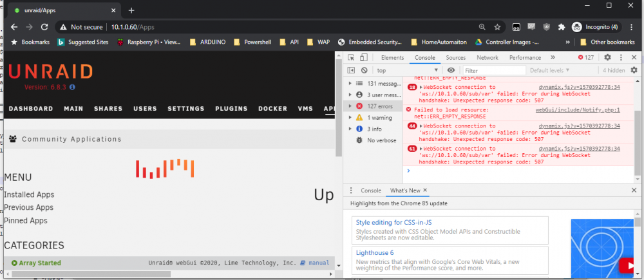Show Previous Apps

pyautogui.click(x=29, y=207)
